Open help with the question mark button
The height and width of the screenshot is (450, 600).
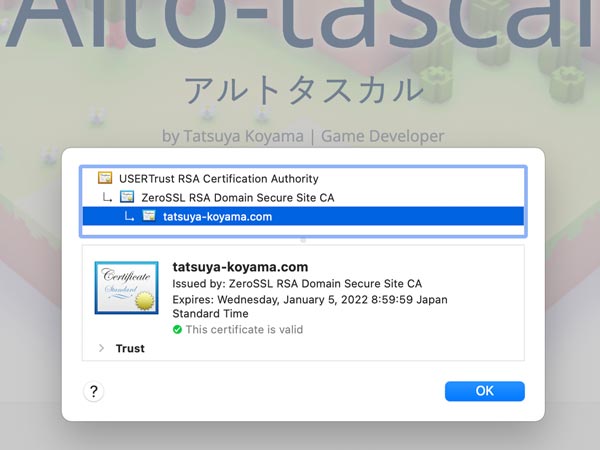coord(94,391)
